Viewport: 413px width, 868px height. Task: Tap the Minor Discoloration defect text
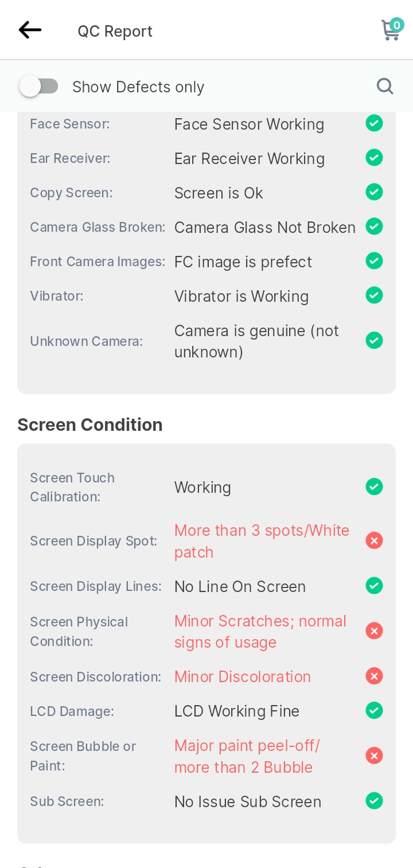tap(243, 676)
